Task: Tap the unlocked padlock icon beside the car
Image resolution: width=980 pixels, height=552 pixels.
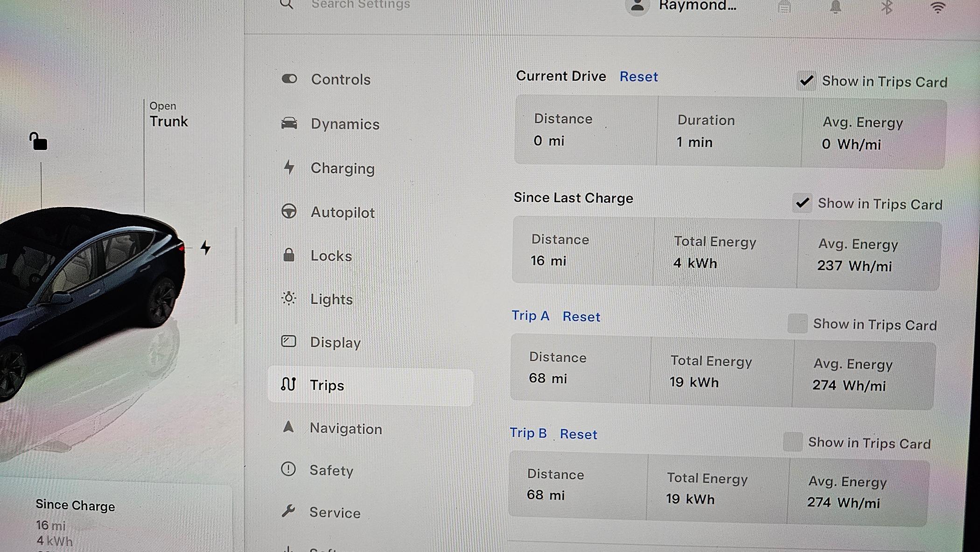Action: (38, 142)
